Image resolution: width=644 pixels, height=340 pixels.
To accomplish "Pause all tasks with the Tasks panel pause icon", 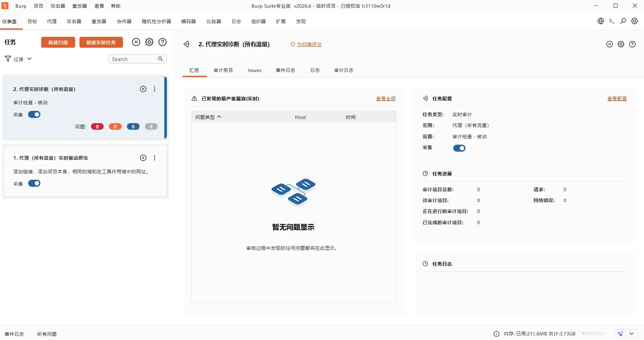I will [136, 42].
